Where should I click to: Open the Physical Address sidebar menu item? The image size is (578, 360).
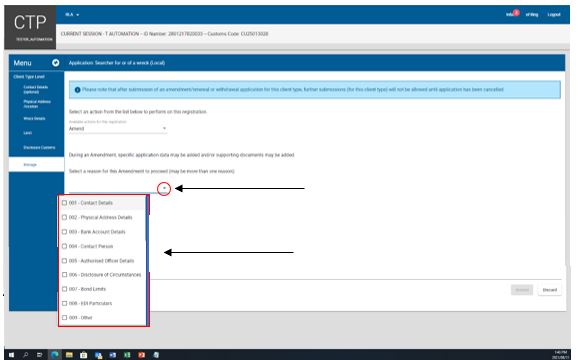(37, 104)
